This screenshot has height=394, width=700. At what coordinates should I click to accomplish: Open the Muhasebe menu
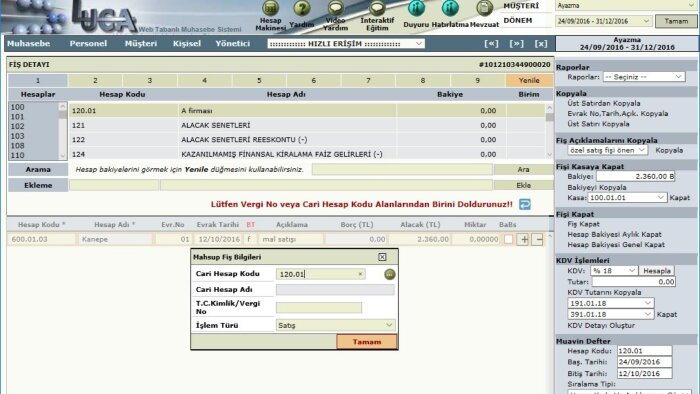[29, 44]
